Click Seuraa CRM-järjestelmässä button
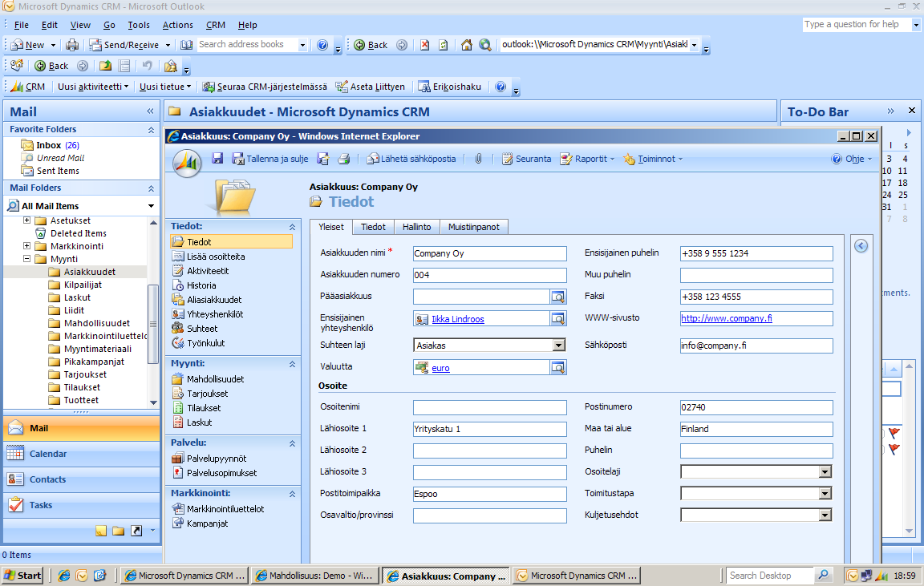 pos(265,87)
